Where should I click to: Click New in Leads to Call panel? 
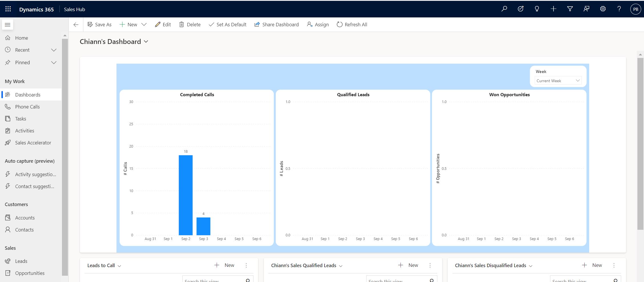point(224,265)
